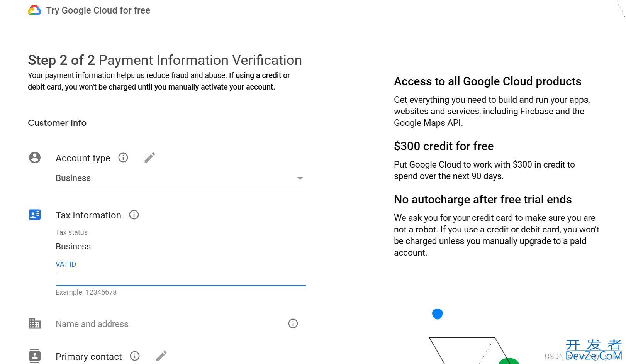This screenshot has width=626, height=364.
Task: Focus the VAT ID input field
Action: 181,278
